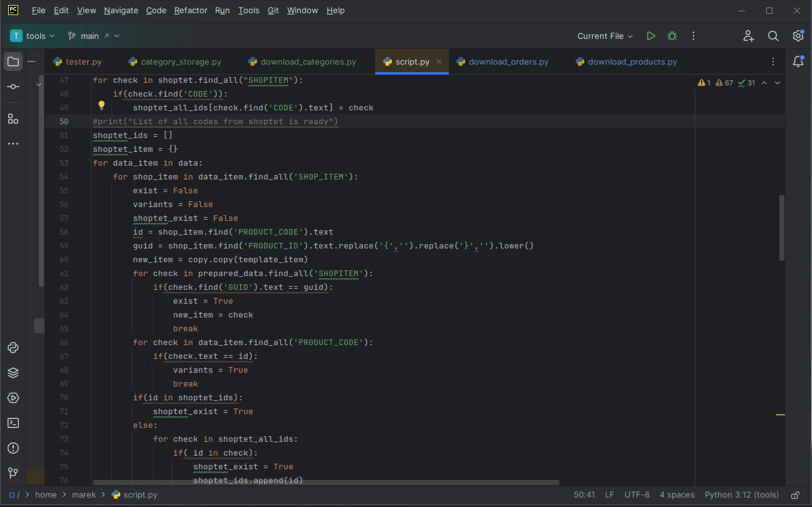Open the View menu
The height and width of the screenshot is (507, 812).
pyautogui.click(x=87, y=11)
